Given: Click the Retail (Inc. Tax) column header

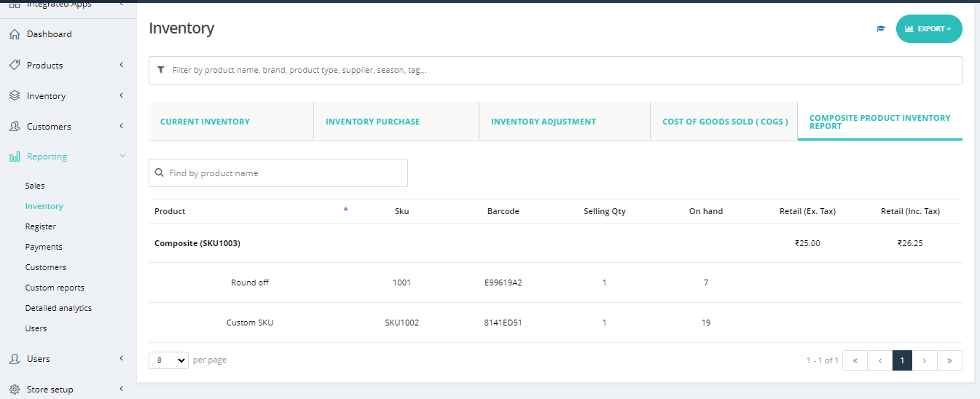Looking at the screenshot, I should [x=910, y=211].
